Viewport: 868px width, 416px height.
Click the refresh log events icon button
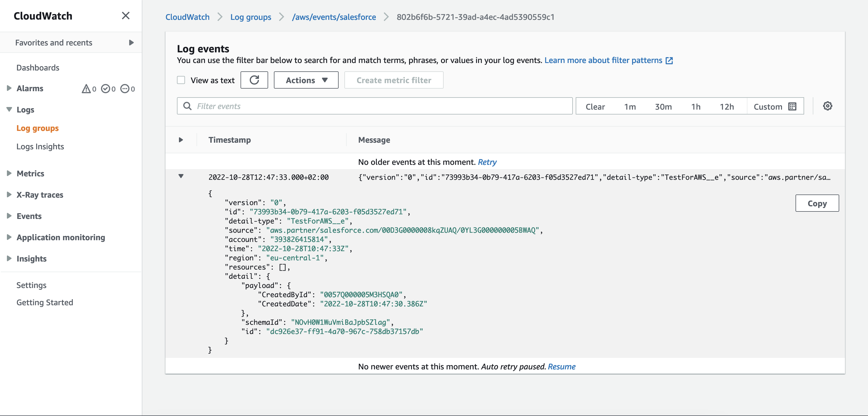coord(254,80)
